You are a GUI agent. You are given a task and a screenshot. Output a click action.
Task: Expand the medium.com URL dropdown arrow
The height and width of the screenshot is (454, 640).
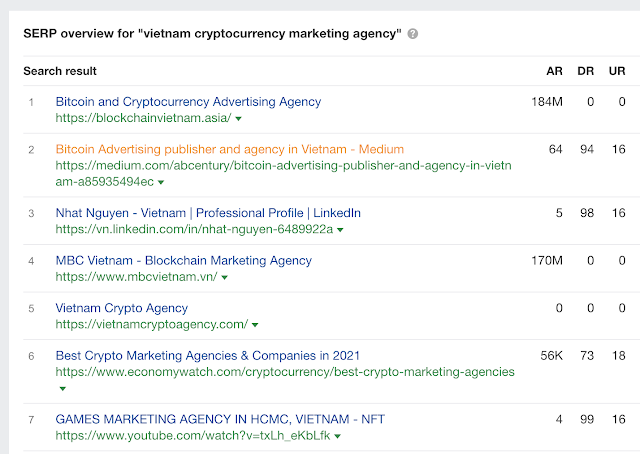(161, 182)
